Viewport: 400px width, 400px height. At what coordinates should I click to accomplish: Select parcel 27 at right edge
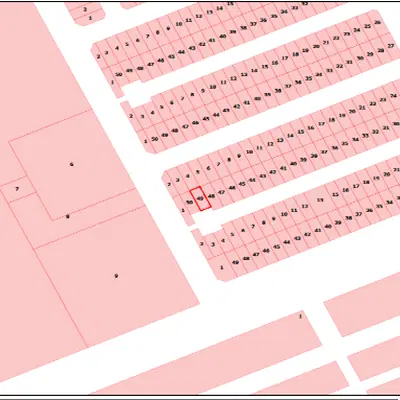coord(390,47)
